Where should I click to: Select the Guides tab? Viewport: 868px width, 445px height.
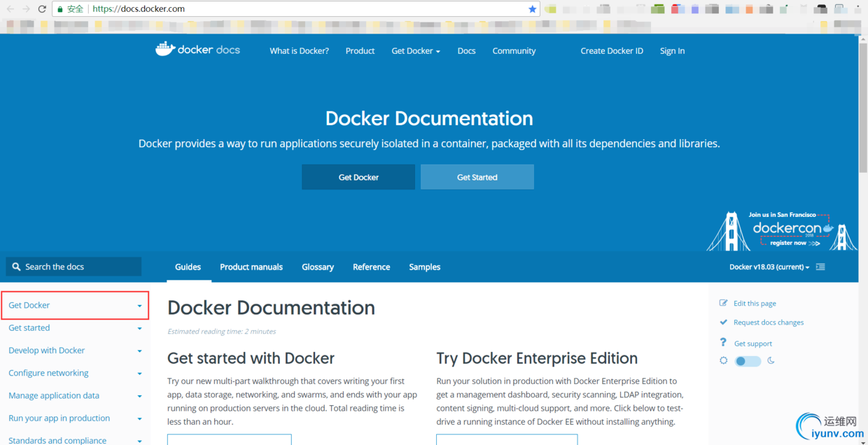point(188,267)
